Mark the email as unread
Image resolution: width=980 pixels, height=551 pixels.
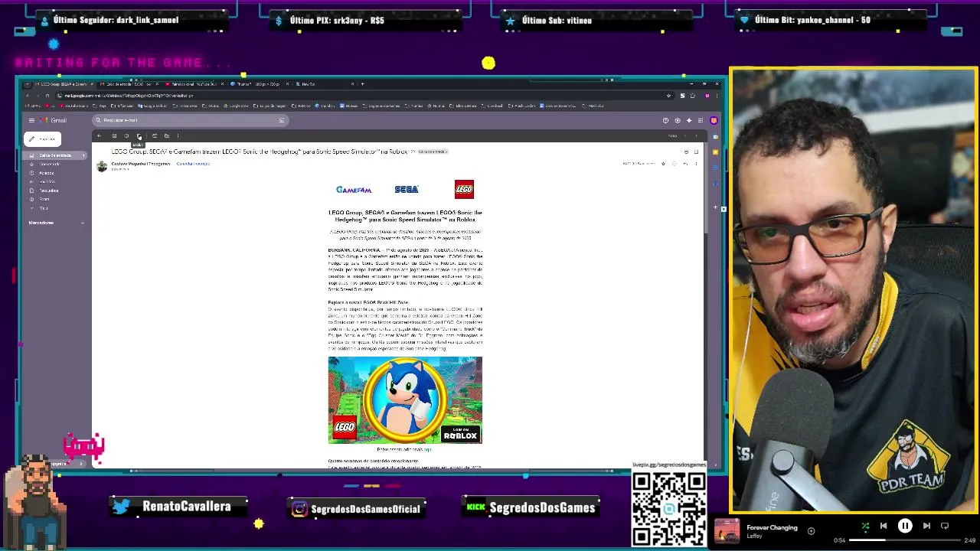coord(154,135)
